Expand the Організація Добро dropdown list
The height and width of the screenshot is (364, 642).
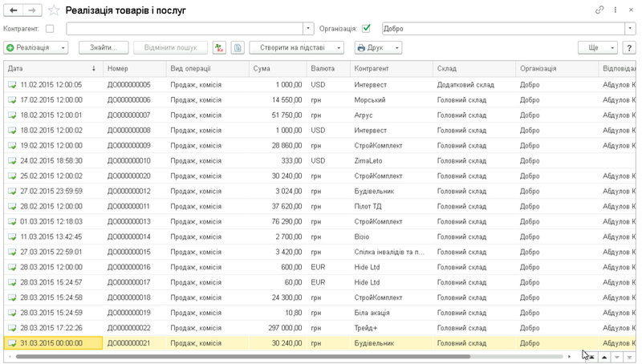(630, 29)
